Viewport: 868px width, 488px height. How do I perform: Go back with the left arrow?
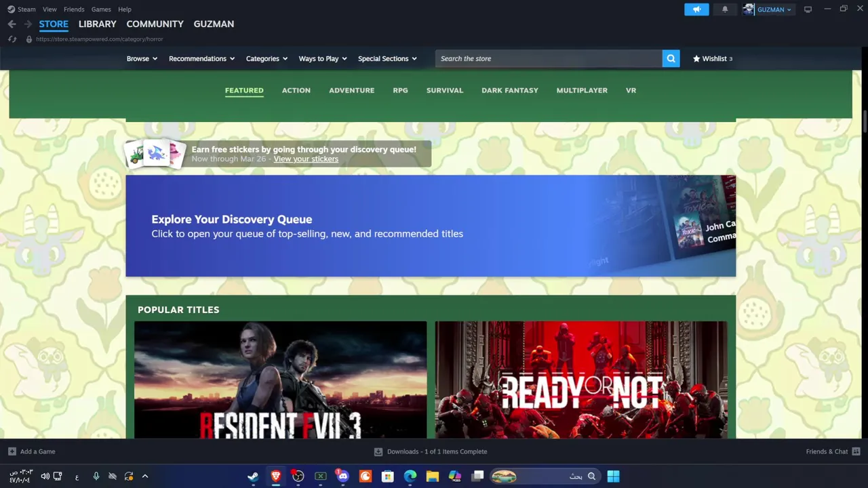[12, 24]
